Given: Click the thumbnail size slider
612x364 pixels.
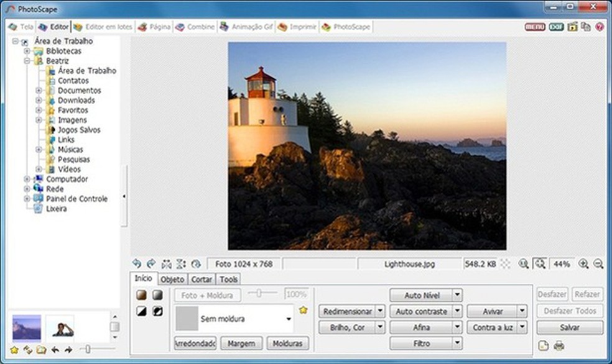Looking at the screenshot, I should (88, 350).
